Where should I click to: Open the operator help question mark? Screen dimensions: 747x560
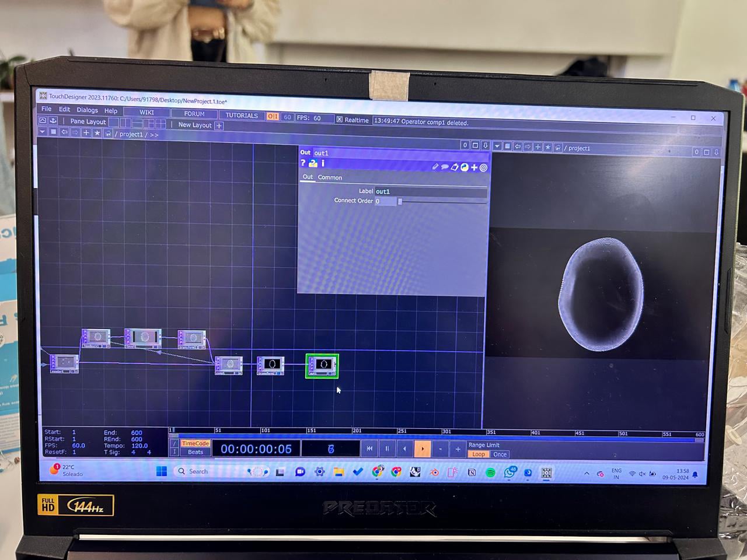[303, 163]
